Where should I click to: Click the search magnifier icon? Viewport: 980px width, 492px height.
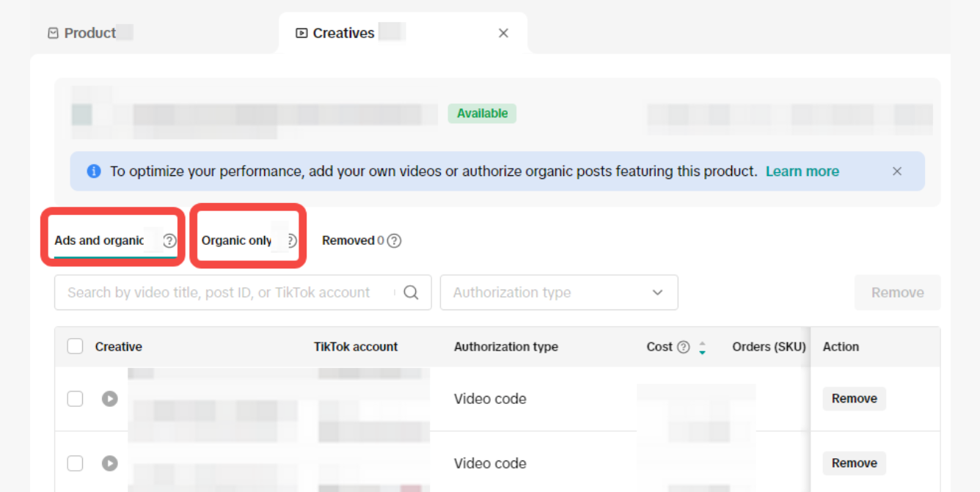[411, 293]
